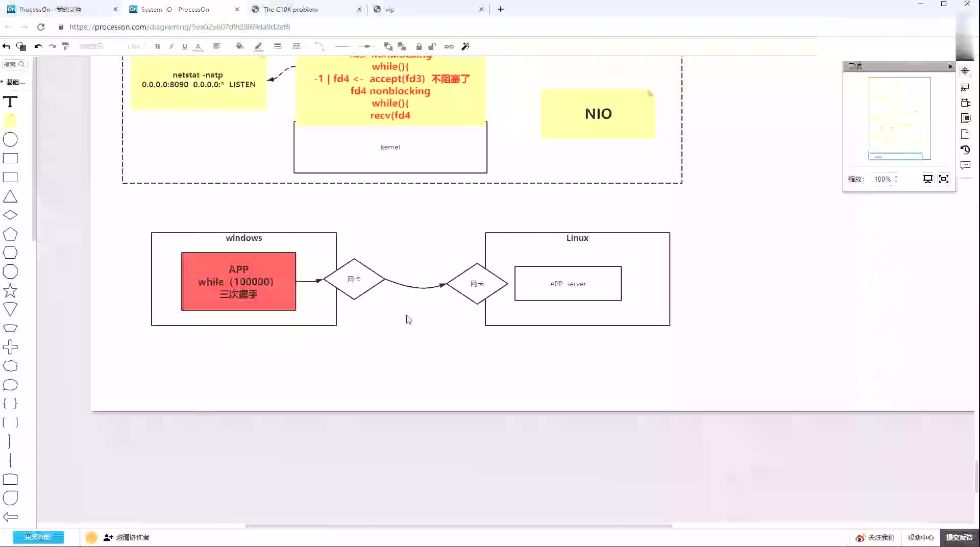Click 提交反馈 submit feedback button

pos(960,537)
